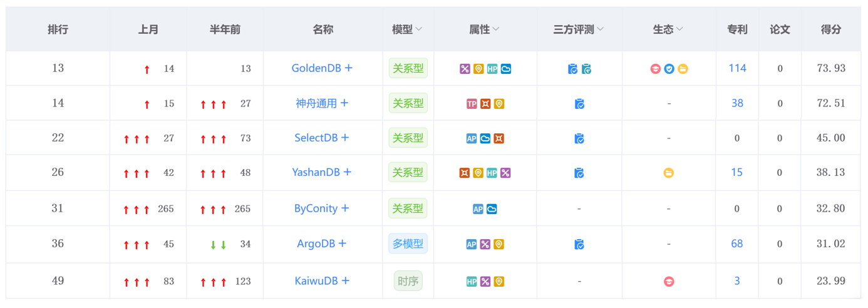Click the clipboard evaluation icon for SelectDB
Screen dimensions: 868x308
[579, 138]
